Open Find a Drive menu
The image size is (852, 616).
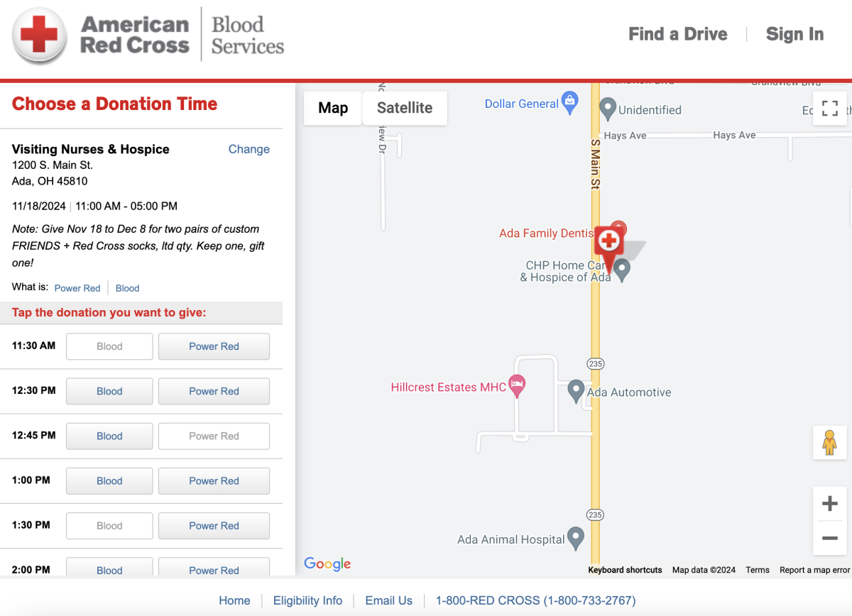click(678, 34)
